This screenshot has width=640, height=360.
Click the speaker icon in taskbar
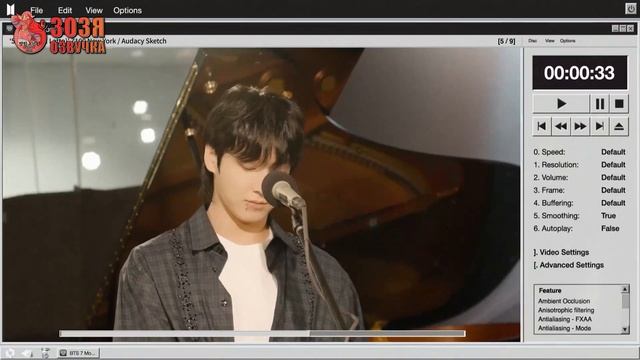[x=27, y=353]
